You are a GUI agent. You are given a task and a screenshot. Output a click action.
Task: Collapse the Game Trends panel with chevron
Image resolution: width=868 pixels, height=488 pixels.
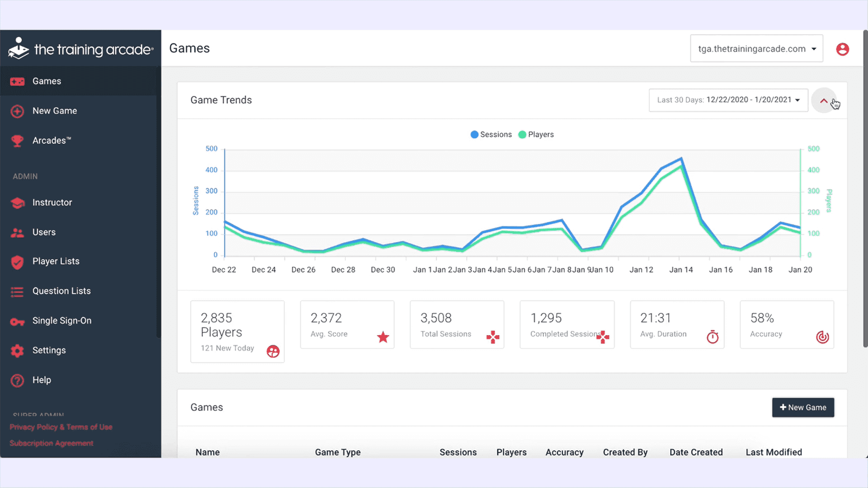click(824, 100)
